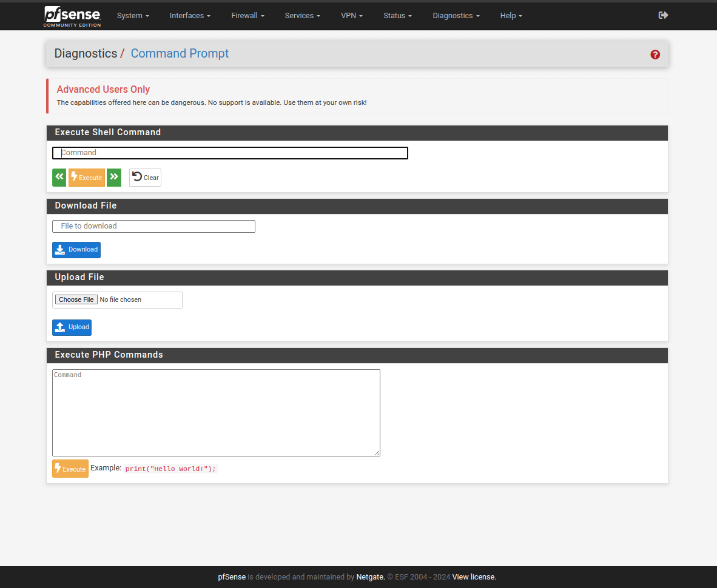This screenshot has width=717, height=588.
Task: Recall next command with right double-arrow button
Action: pos(114,177)
